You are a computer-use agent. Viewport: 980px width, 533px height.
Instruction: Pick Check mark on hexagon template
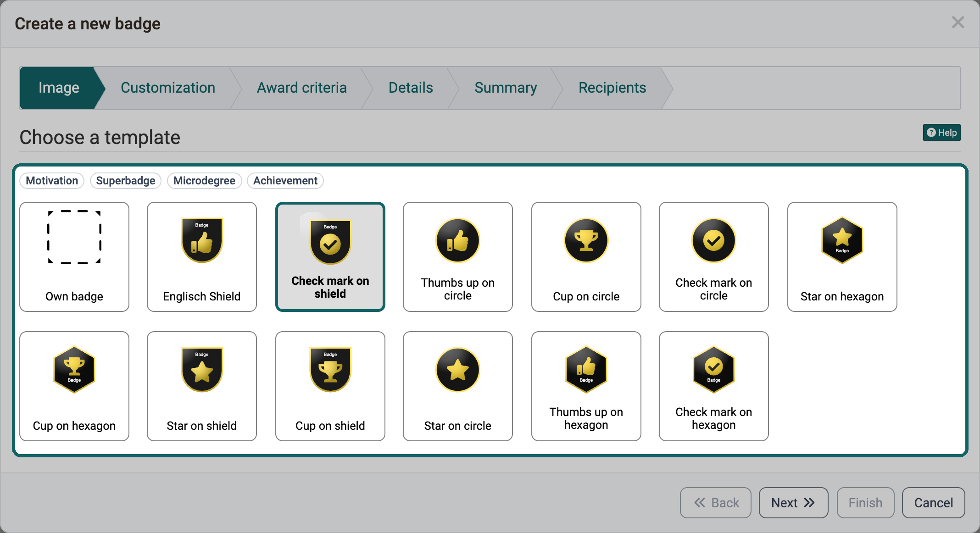point(714,386)
